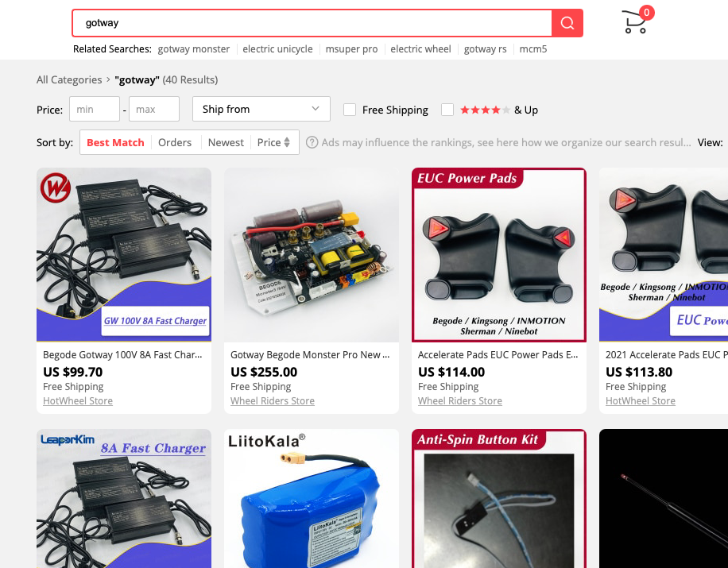
Task: Open the Anti-Spin Button Kit image
Action: (499, 498)
